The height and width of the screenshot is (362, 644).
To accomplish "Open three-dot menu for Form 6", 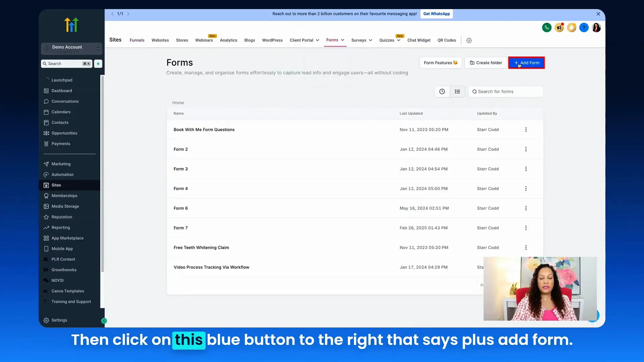I will 526,208.
